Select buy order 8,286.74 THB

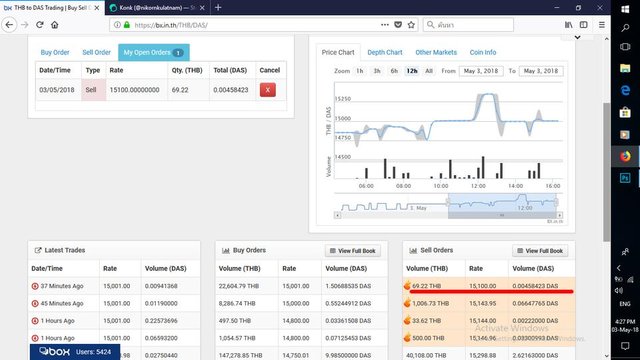click(301, 303)
